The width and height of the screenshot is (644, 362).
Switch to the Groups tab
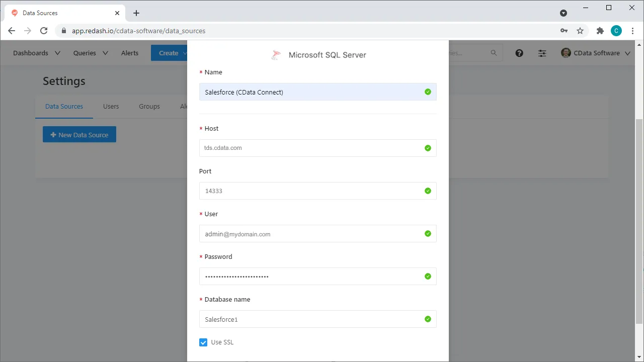point(149,107)
